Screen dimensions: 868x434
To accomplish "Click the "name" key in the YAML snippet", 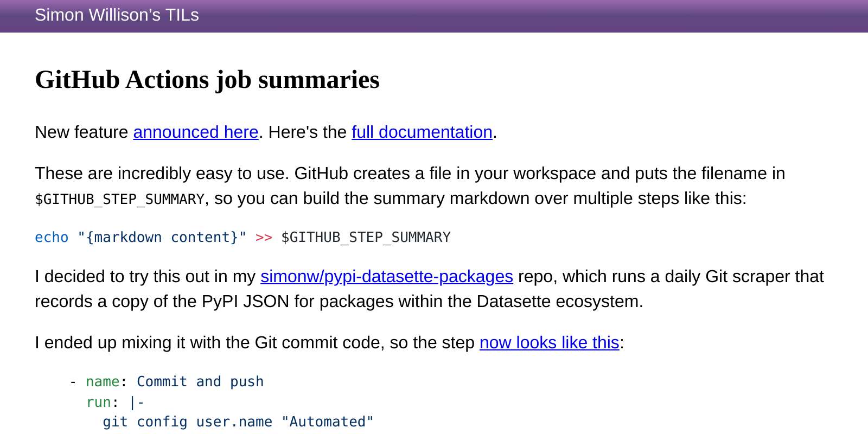I will [x=103, y=381].
